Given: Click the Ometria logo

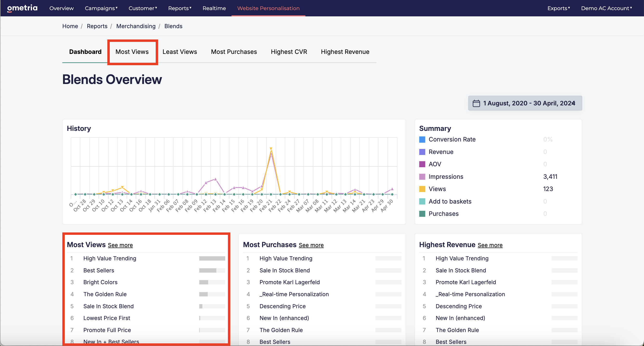Looking at the screenshot, I should pyautogui.click(x=22, y=8).
